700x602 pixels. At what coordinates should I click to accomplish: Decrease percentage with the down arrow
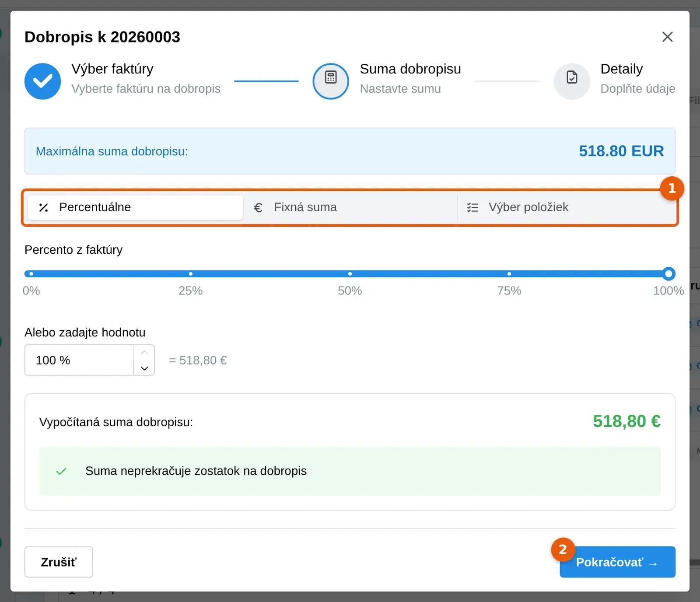(x=144, y=368)
